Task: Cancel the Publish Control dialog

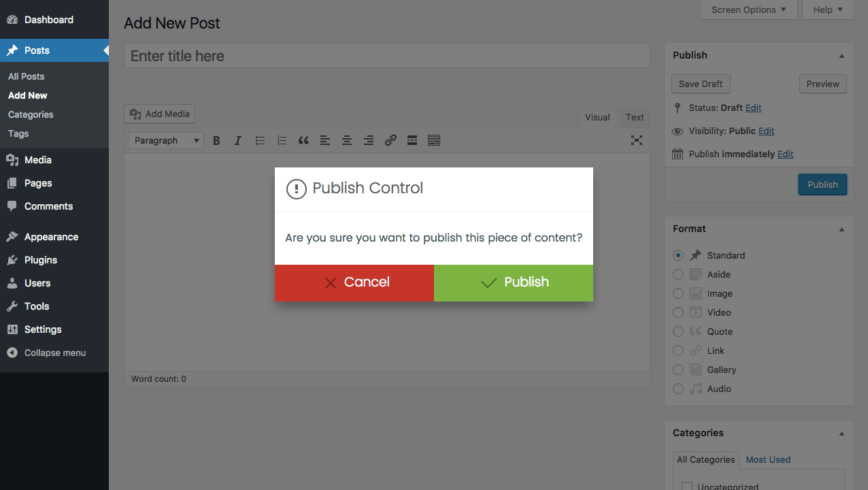Action: pyautogui.click(x=354, y=283)
